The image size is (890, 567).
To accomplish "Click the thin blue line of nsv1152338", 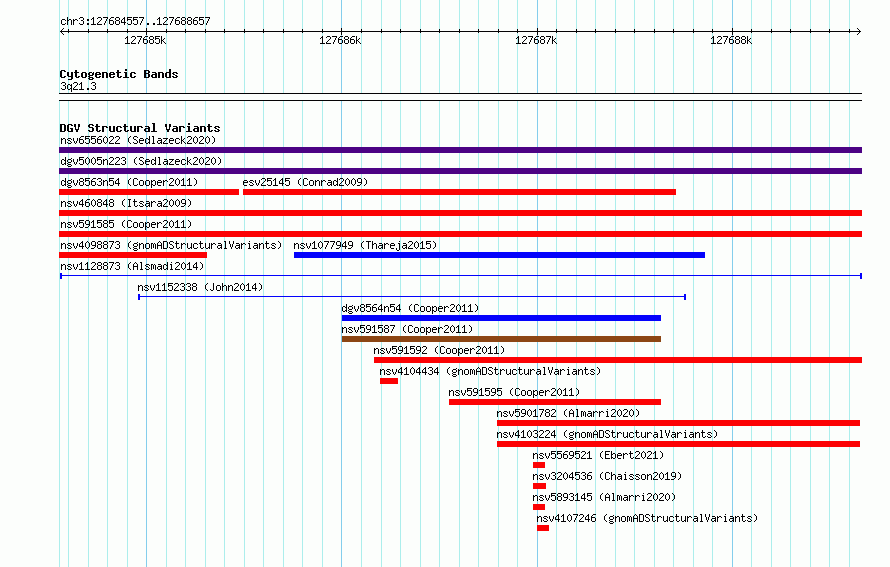I will coord(412,297).
